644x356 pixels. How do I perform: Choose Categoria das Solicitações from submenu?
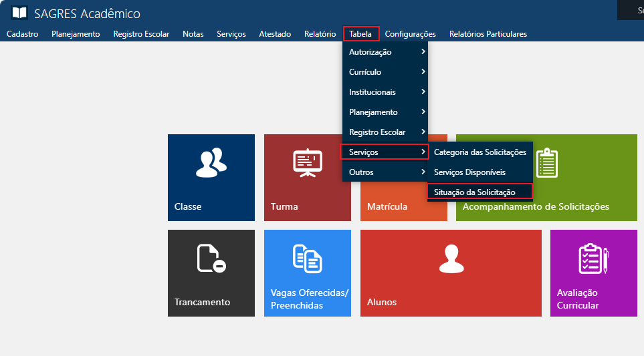coord(479,152)
